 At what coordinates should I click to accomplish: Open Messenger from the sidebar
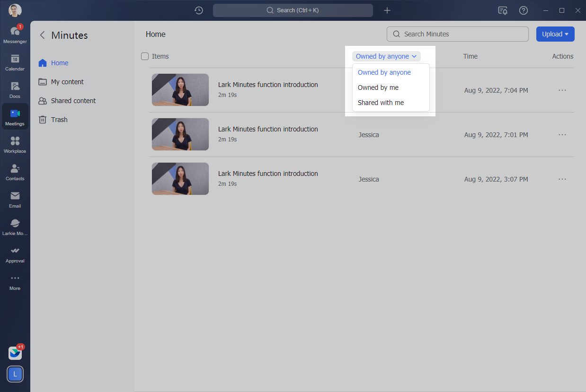pyautogui.click(x=15, y=34)
